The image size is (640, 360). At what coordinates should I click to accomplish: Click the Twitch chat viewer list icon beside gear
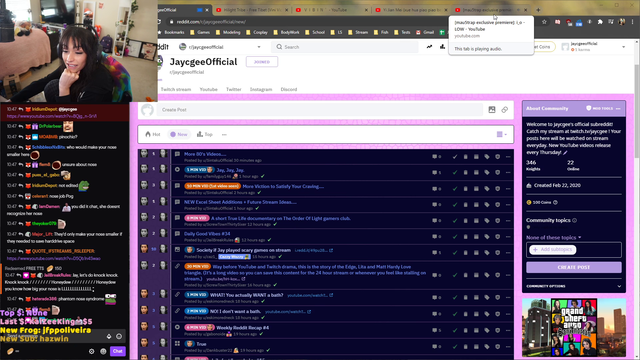click(103, 351)
